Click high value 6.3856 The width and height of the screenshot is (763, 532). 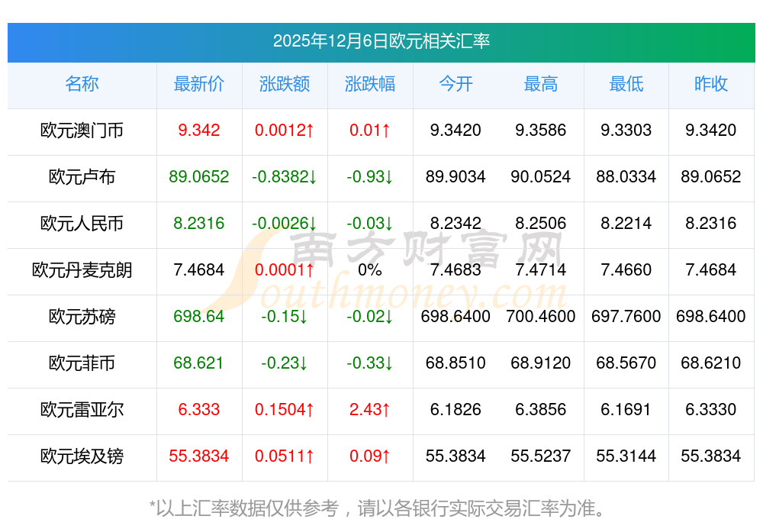(x=541, y=409)
